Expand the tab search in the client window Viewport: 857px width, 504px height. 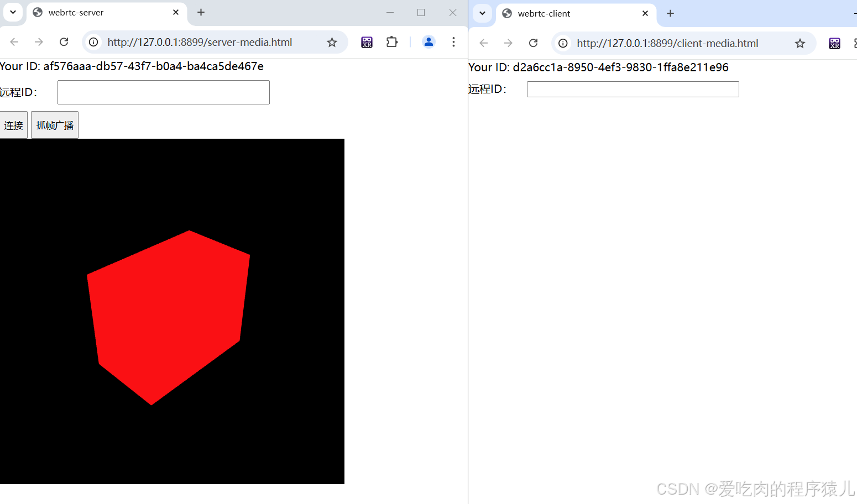[x=482, y=13]
